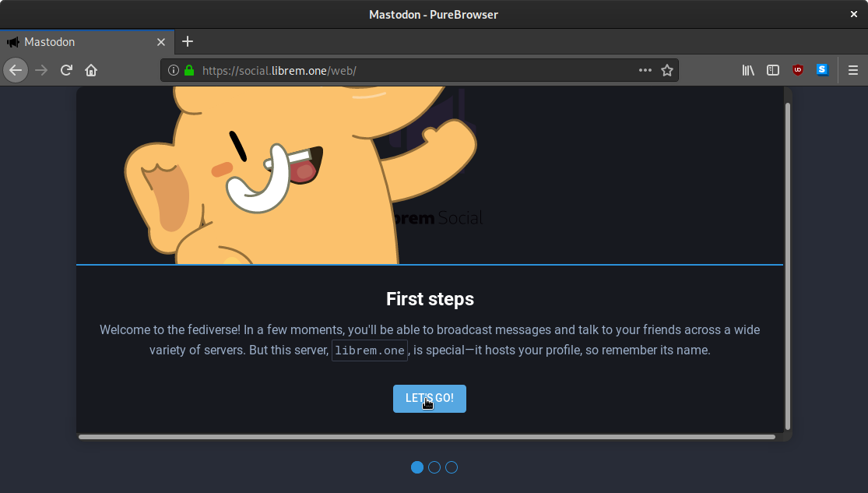This screenshot has width=868, height=493.
Task: Click the blue S extension icon
Action: (x=823, y=70)
